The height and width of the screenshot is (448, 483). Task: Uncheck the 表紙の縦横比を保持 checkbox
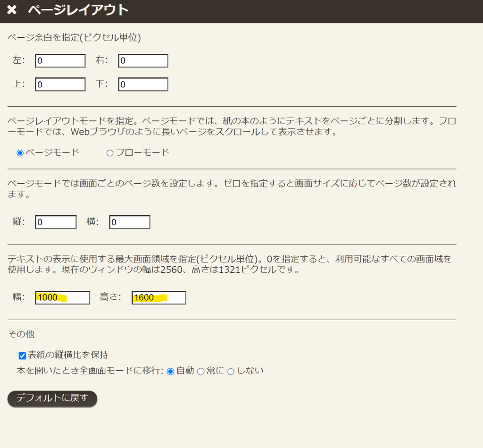click(x=22, y=355)
